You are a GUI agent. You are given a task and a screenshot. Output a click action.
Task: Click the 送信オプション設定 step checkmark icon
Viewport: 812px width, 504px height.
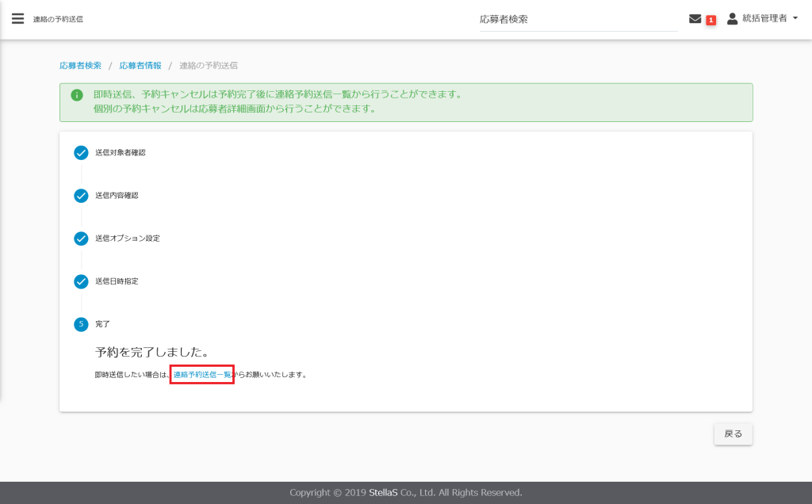[81, 239]
